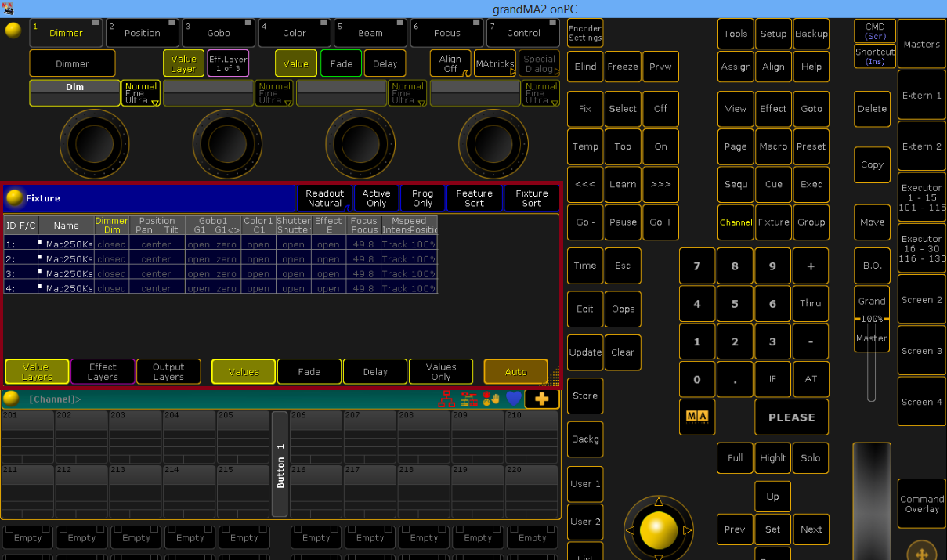Click the users-with-hand icon in command line
Image resolution: width=947 pixels, height=560 pixels.
[x=491, y=399]
